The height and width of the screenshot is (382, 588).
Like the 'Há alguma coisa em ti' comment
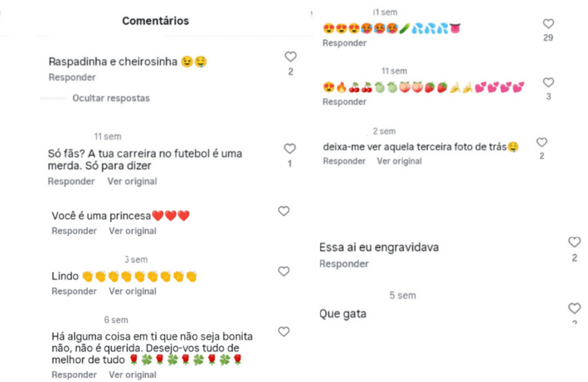pos(284,332)
